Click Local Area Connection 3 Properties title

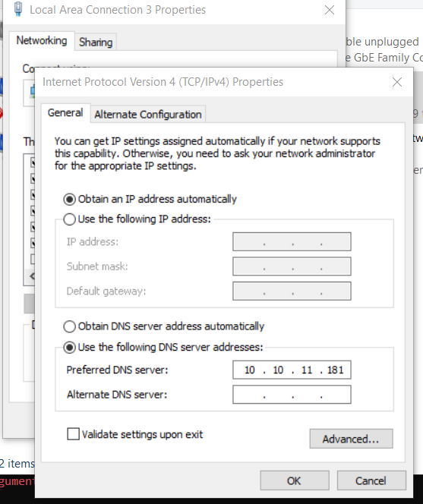coord(118,10)
